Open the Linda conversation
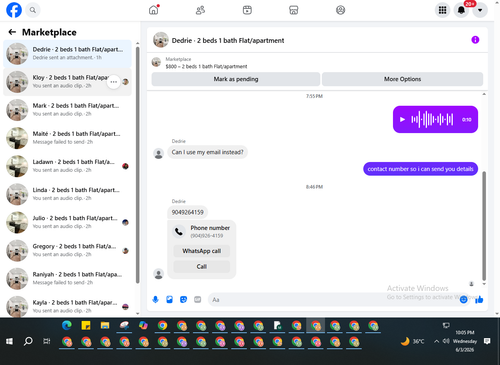This screenshot has width=500, height=365. point(67,194)
